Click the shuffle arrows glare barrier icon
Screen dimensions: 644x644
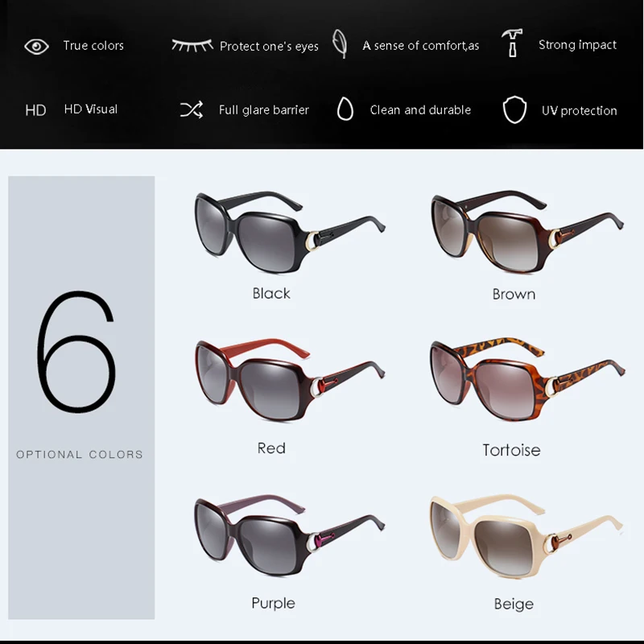coord(192,109)
